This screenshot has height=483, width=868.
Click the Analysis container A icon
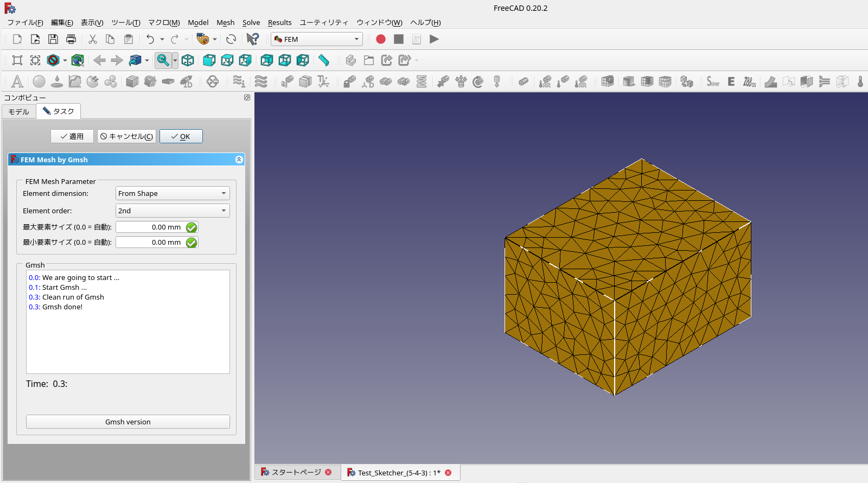(17, 81)
